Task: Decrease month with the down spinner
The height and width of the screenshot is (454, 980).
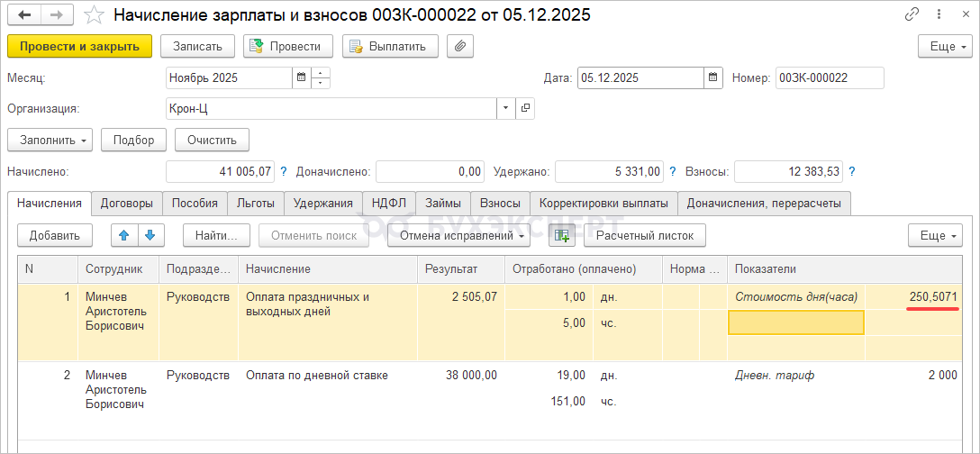Action: 320,83
